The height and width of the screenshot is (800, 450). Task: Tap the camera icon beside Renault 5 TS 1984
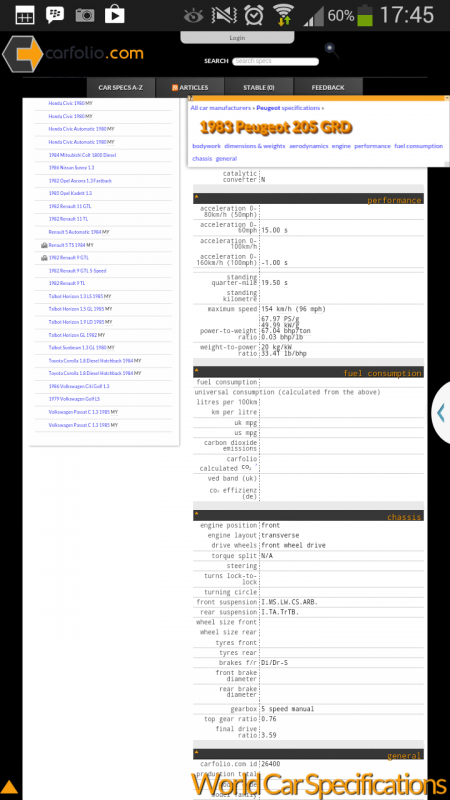click(44, 245)
